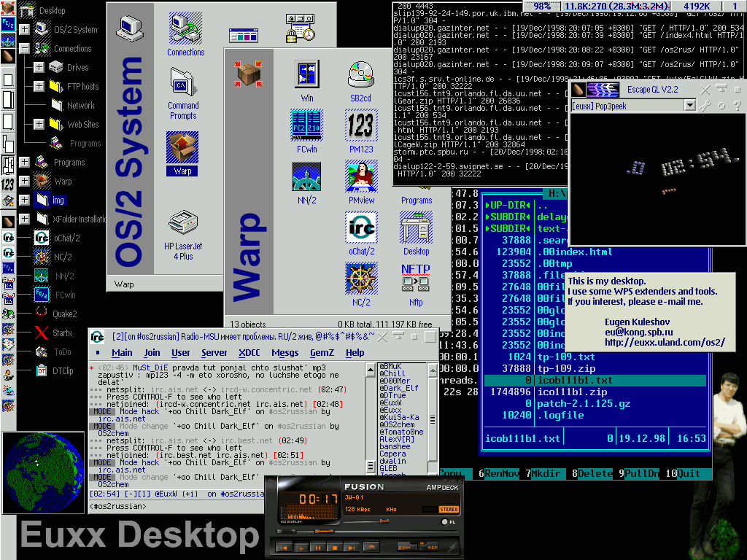Image resolution: width=747 pixels, height=560 pixels.
Task: Expand the Web Sites tree node
Action: click(x=39, y=124)
